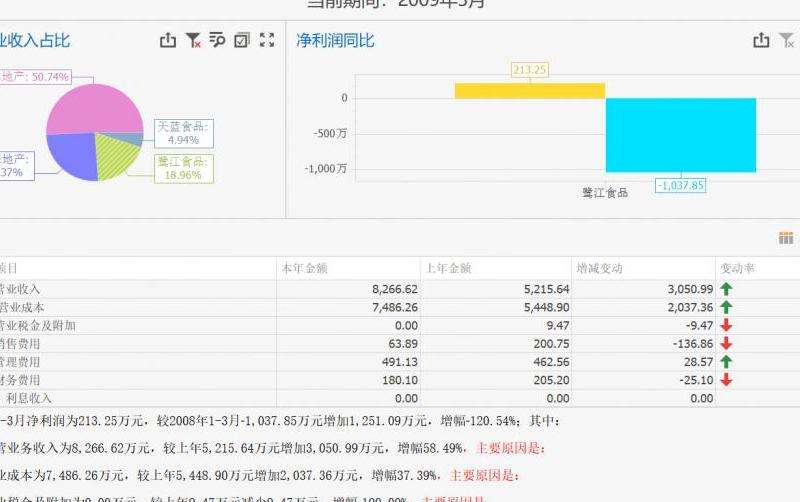Export the net profit comparison chart
Screen dimensions: 800x502
click(x=761, y=41)
